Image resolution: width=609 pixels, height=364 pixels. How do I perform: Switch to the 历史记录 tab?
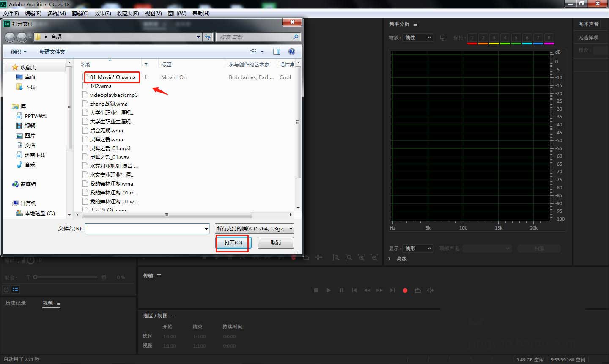16,303
